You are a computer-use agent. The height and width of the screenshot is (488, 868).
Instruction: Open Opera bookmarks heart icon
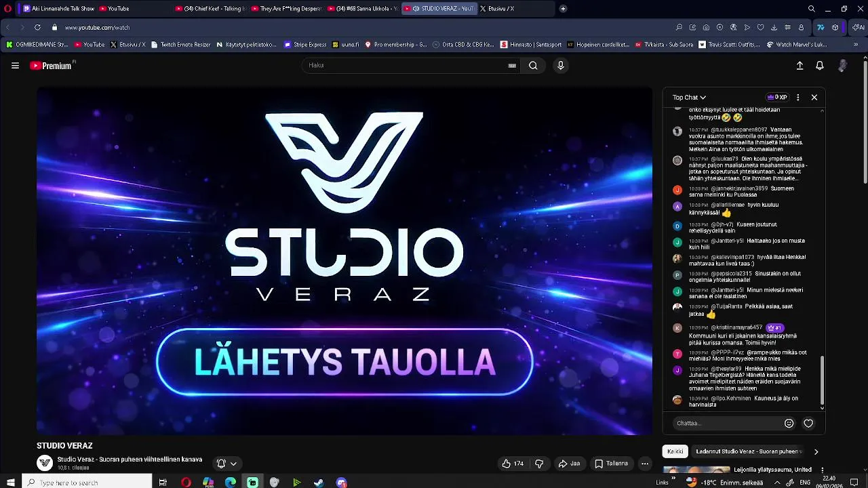point(760,28)
